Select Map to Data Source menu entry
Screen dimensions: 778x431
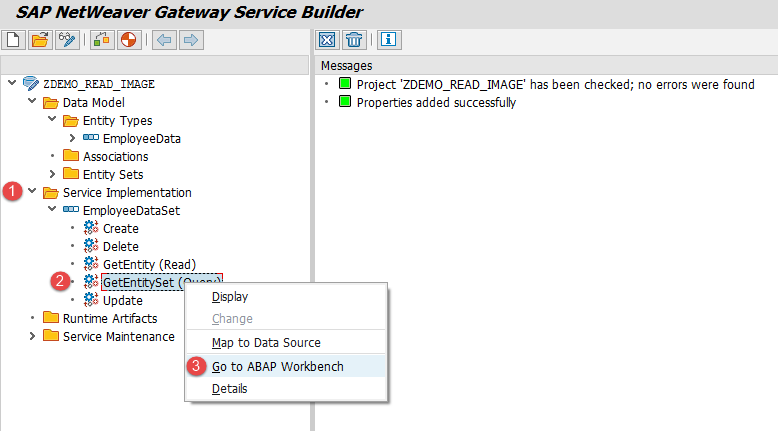[x=265, y=343]
